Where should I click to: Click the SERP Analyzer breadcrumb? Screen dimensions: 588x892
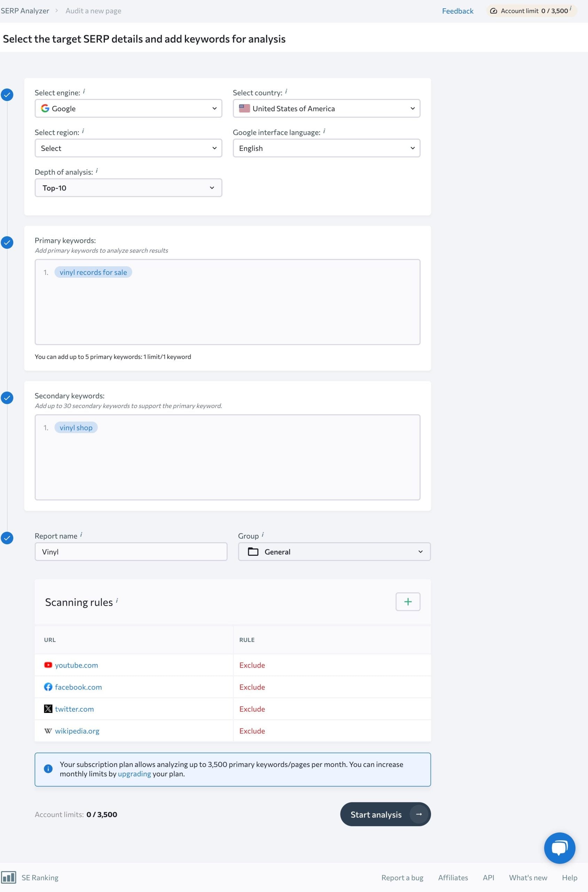(25, 10)
